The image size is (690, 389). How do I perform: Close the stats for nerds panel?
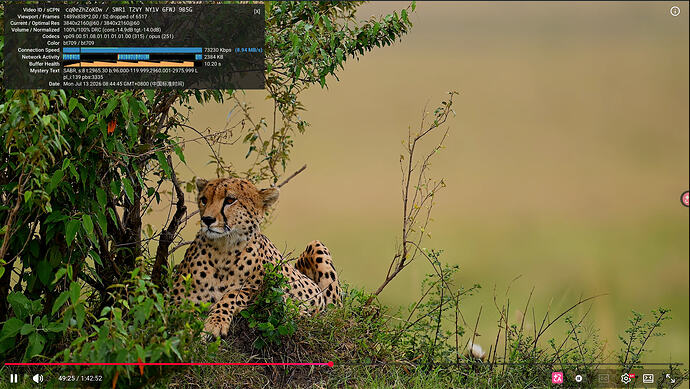tap(257, 11)
